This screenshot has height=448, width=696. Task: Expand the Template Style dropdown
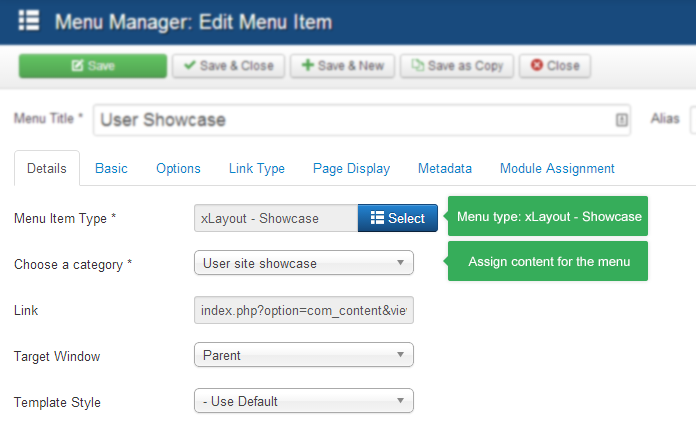(303, 402)
